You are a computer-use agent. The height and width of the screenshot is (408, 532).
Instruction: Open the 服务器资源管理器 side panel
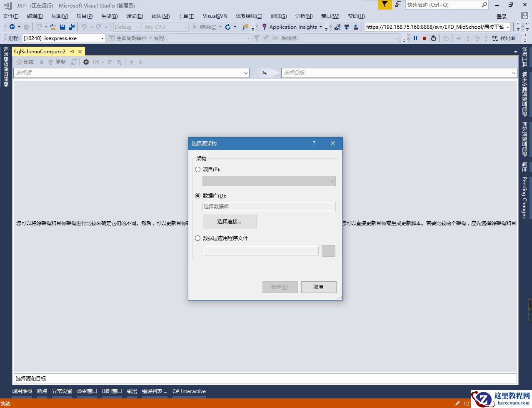click(x=6, y=66)
